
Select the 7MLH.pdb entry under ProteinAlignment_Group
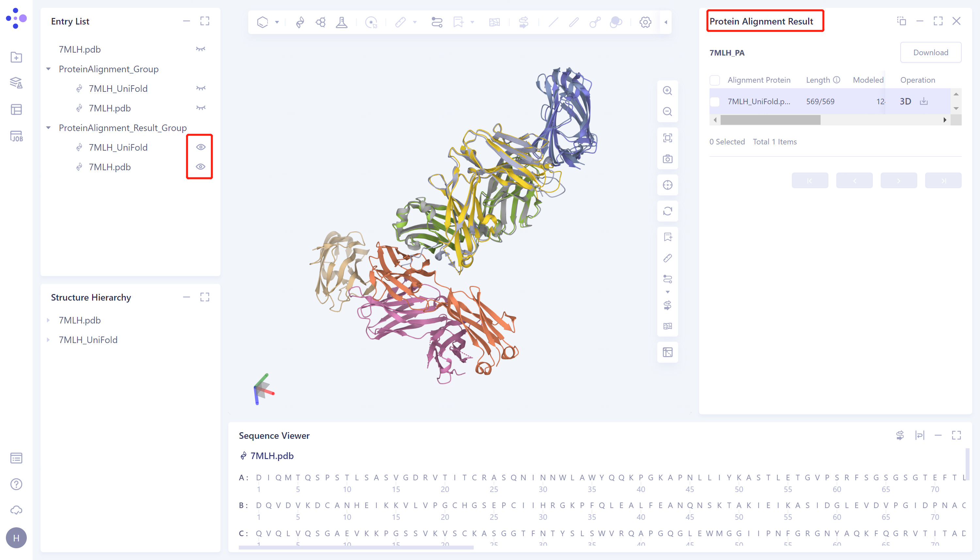(x=109, y=108)
